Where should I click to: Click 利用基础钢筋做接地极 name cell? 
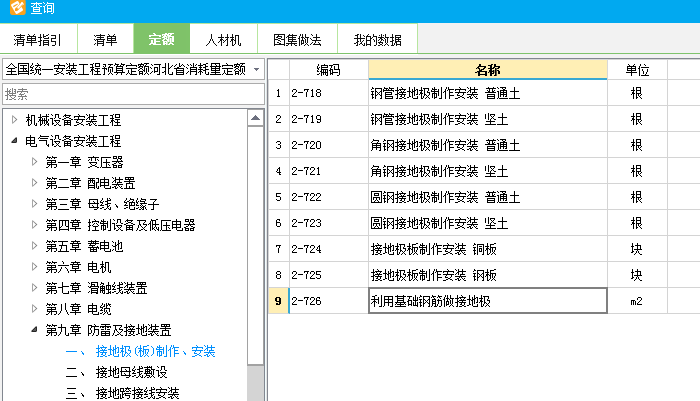[488, 301]
